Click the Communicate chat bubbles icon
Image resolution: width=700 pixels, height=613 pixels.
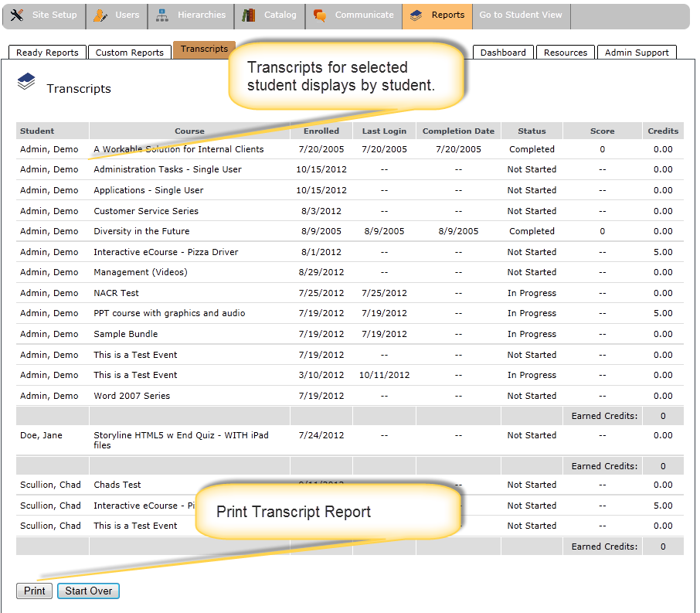pos(320,15)
